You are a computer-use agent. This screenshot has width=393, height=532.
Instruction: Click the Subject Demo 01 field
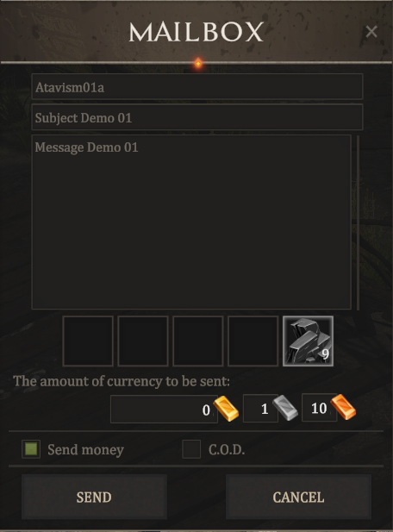[x=197, y=117]
